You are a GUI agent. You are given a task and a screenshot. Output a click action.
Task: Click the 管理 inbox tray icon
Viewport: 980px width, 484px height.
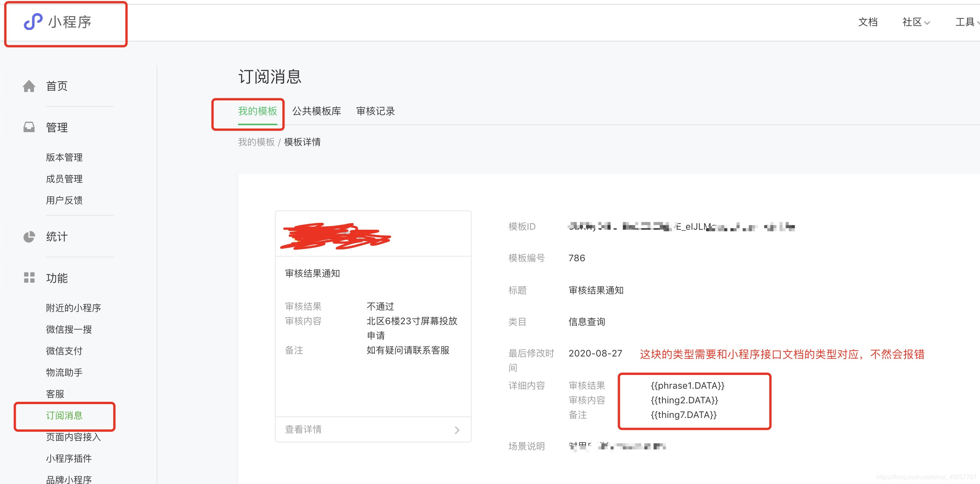click(x=29, y=127)
